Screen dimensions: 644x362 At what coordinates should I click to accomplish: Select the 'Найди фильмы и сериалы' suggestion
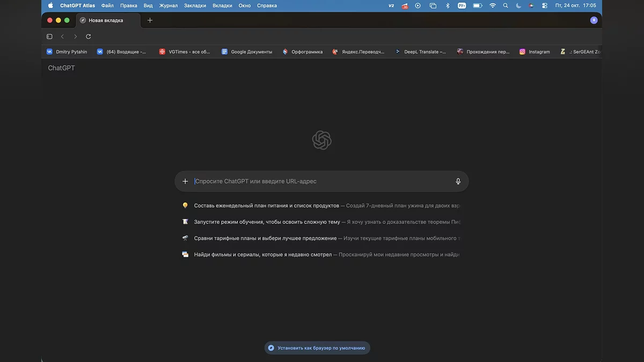click(x=321, y=254)
